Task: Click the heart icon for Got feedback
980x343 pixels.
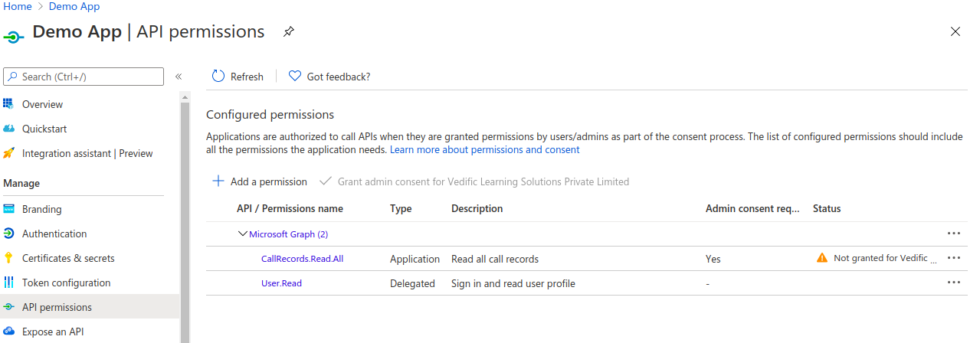Action: click(x=294, y=76)
